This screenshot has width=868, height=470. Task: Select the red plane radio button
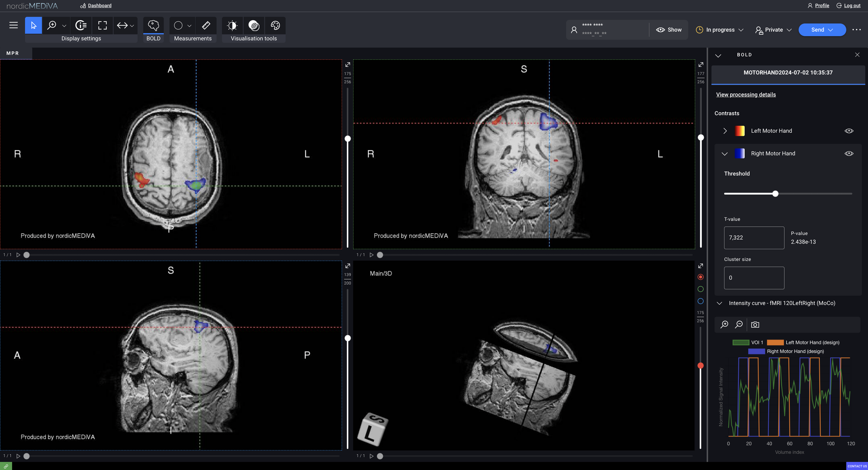700,277
